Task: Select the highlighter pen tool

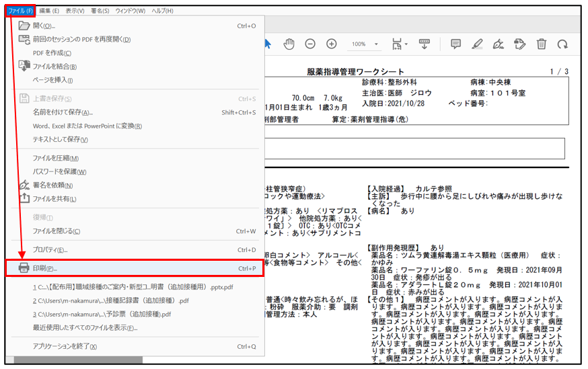Action: tap(477, 44)
